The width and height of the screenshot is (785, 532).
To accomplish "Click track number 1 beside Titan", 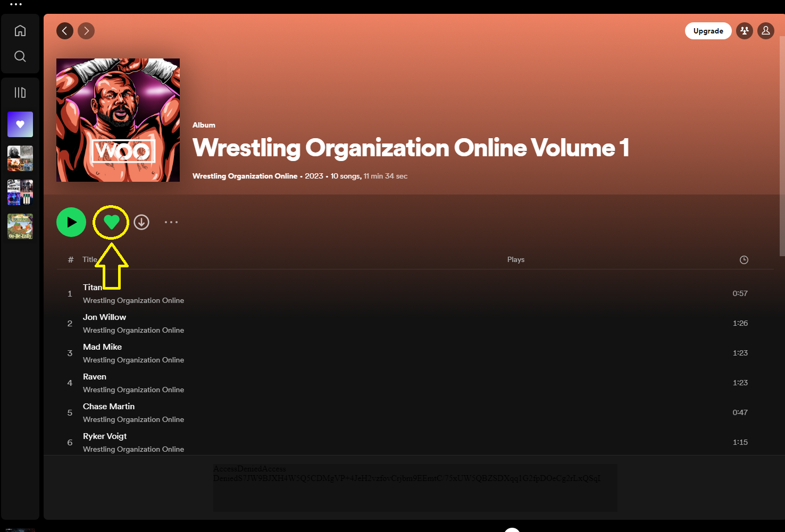I will pyautogui.click(x=70, y=293).
